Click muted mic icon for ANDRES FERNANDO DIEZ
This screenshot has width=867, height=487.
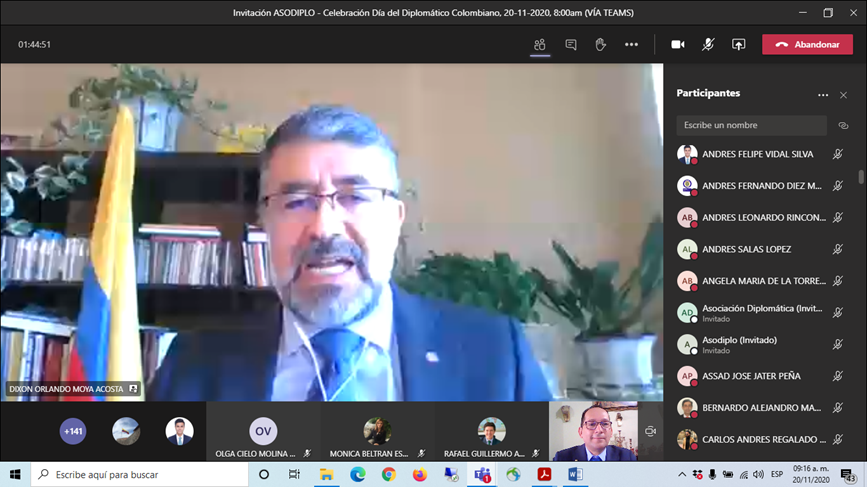[x=838, y=186]
